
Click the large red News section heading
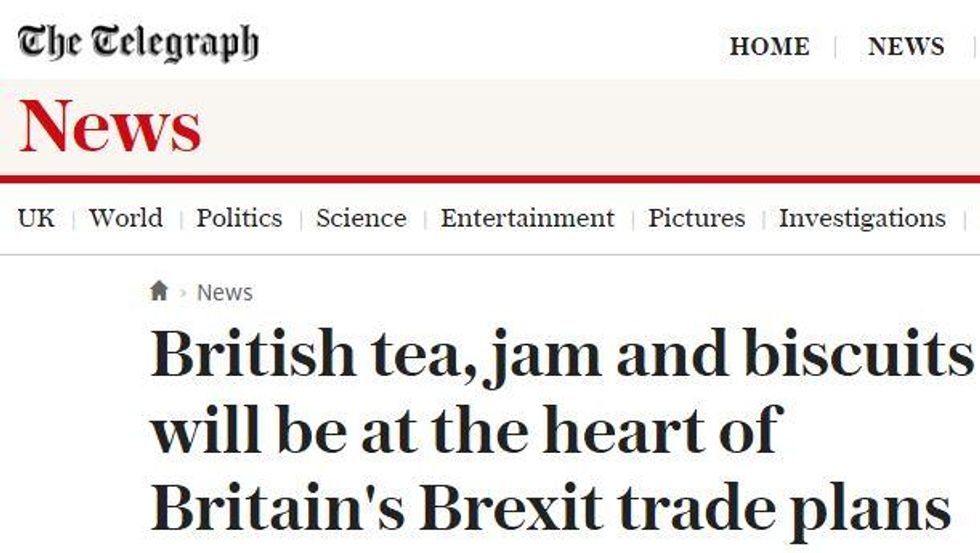point(110,128)
